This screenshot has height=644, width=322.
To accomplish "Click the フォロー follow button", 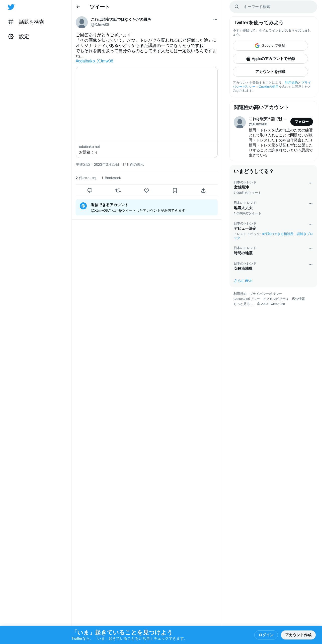I will [x=302, y=122].
